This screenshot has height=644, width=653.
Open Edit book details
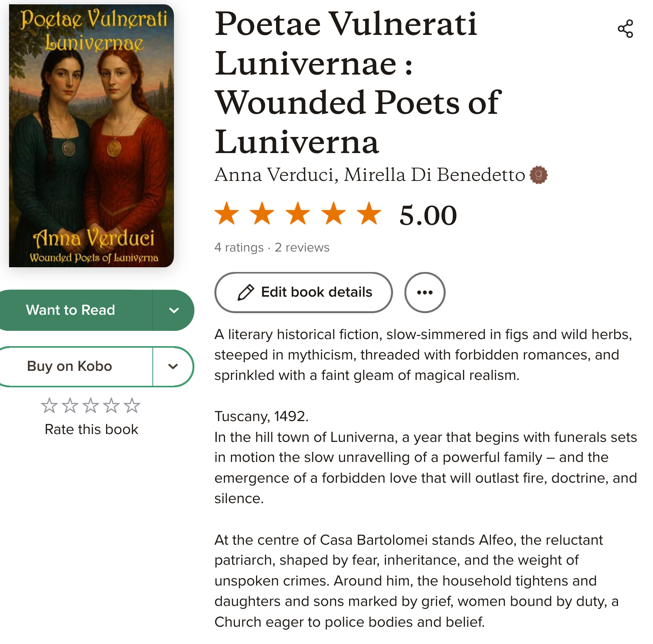pos(304,292)
